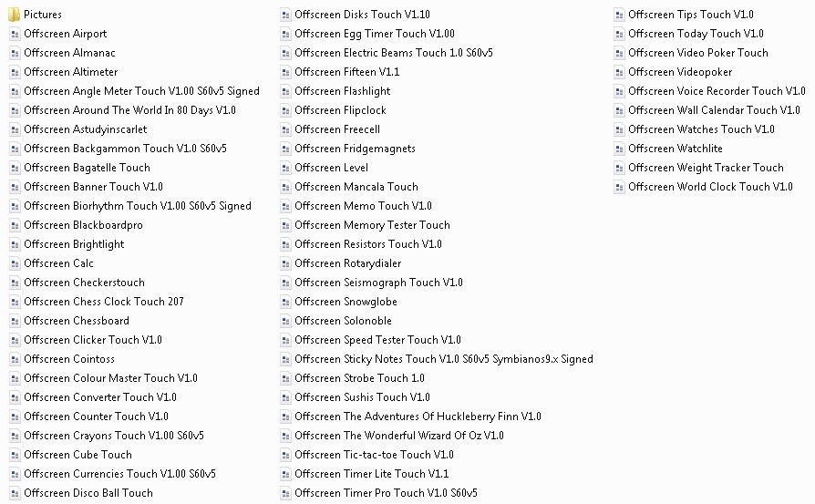815x504 pixels.
Task: Click the icon beside Offscreen Freecell
Action: pyautogui.click(x=285, y=129)
